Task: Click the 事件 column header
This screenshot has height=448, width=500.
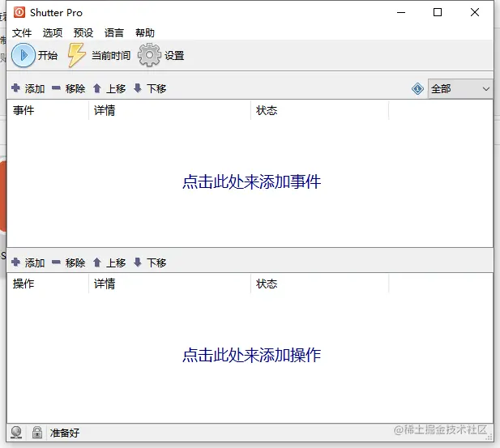Action: tap(48, 110)
